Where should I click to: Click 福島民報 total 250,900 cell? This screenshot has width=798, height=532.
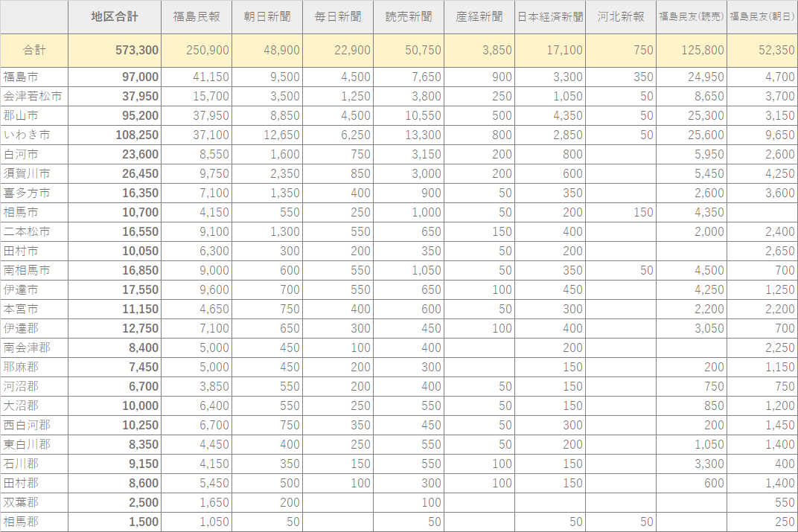197,51
